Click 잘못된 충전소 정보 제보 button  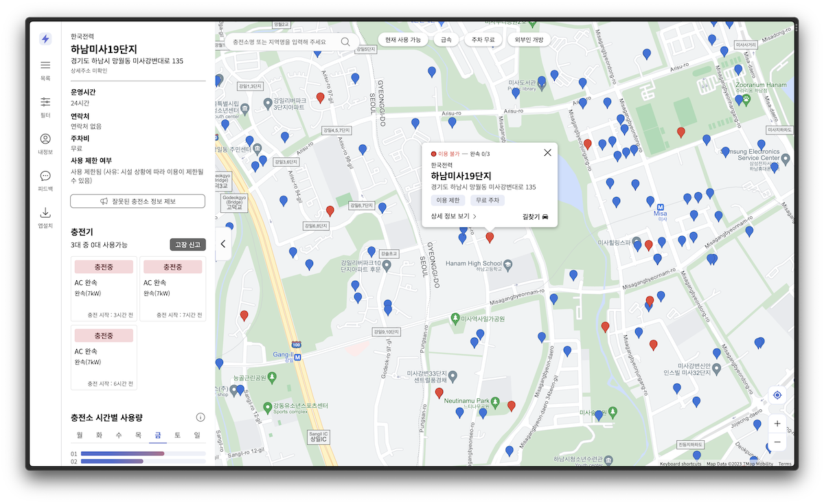tap(137, 201)
